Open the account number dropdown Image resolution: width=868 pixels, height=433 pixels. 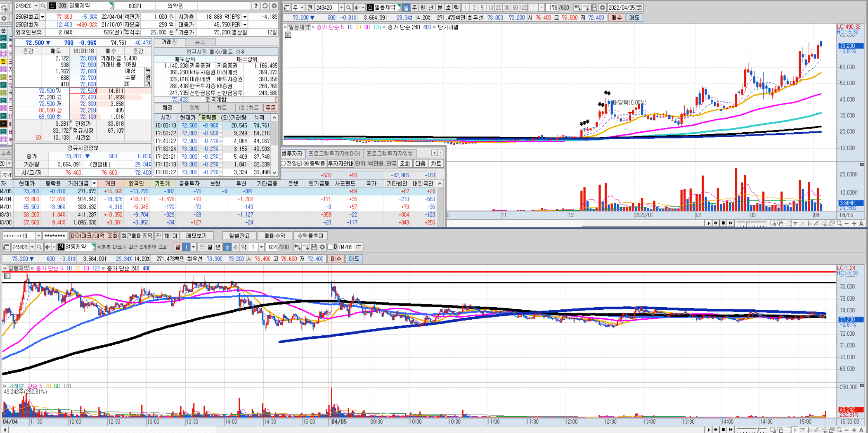point(38,236)
